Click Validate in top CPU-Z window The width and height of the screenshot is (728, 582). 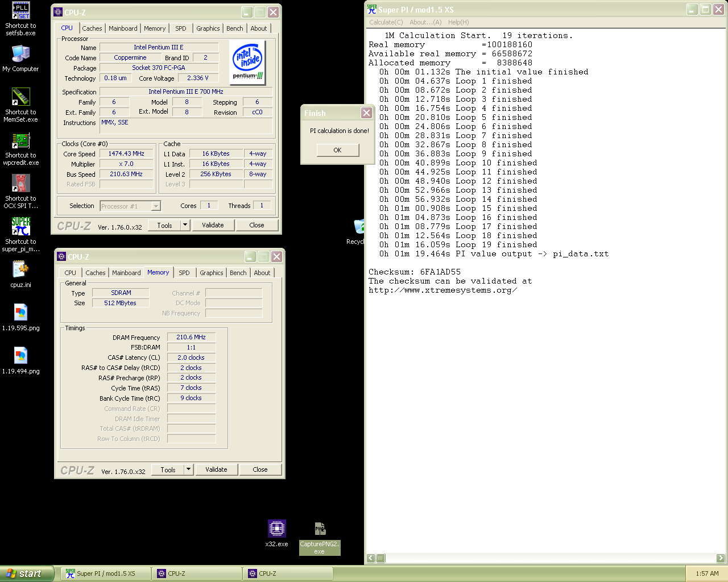tap(213, 225)
